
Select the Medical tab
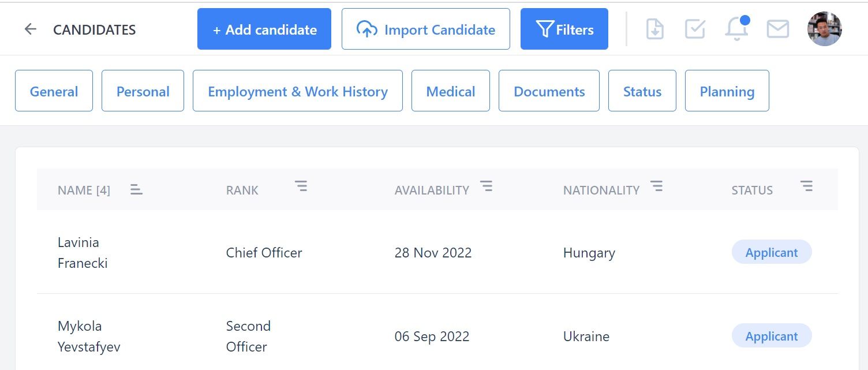pos(451,91)
